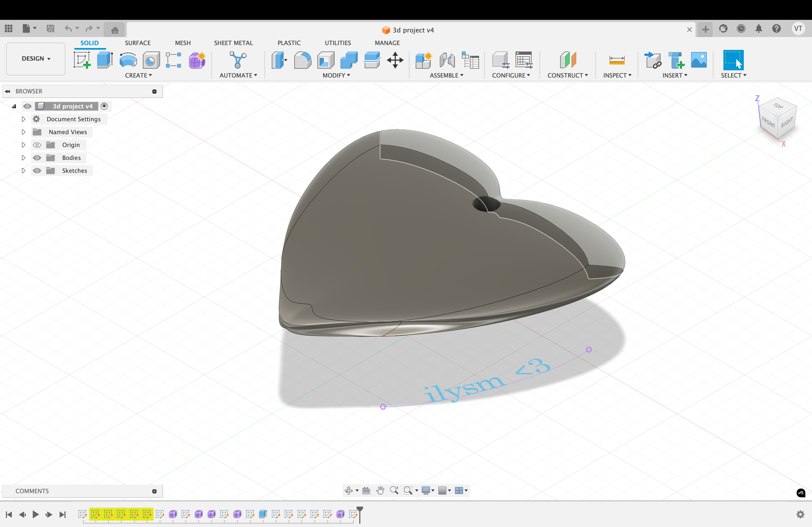This screenshot has height=527, width=812.
Task: Expand the Bodies tree node
Action: click(23, 158)
